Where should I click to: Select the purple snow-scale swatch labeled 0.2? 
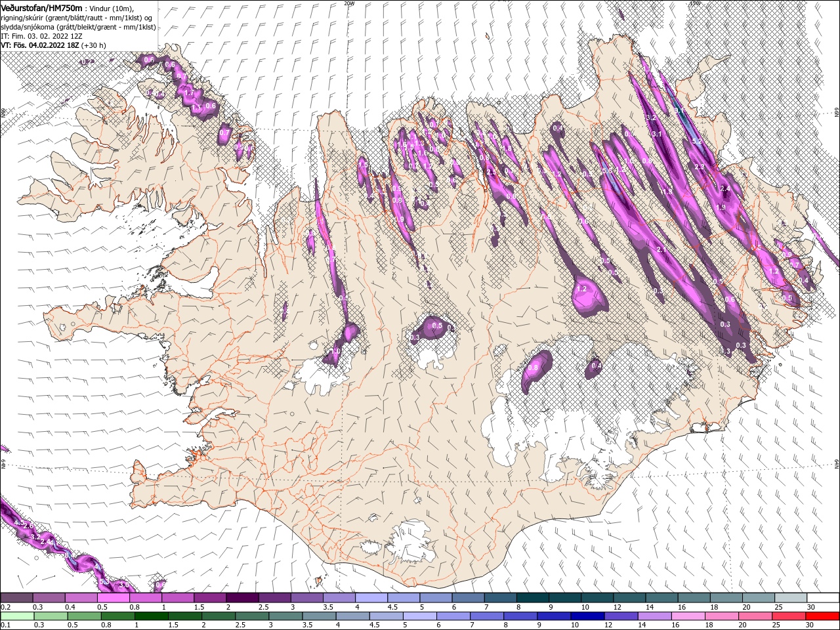click(x=16, y=598)
